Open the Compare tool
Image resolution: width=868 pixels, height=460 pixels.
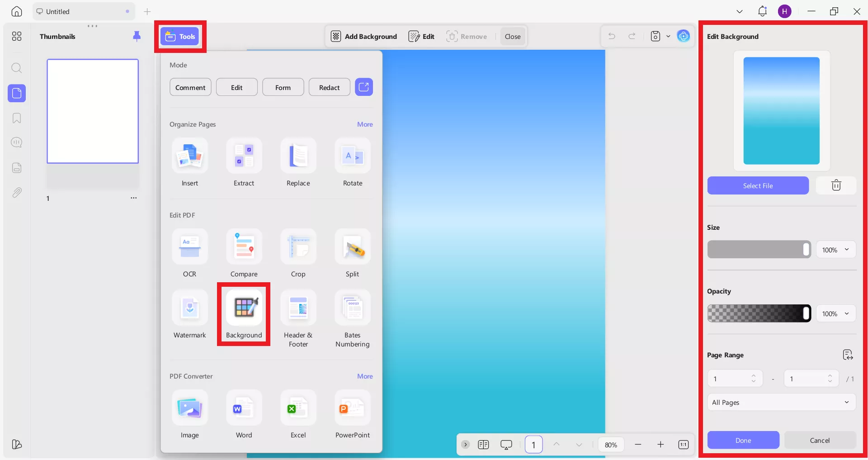click(244, 253)
